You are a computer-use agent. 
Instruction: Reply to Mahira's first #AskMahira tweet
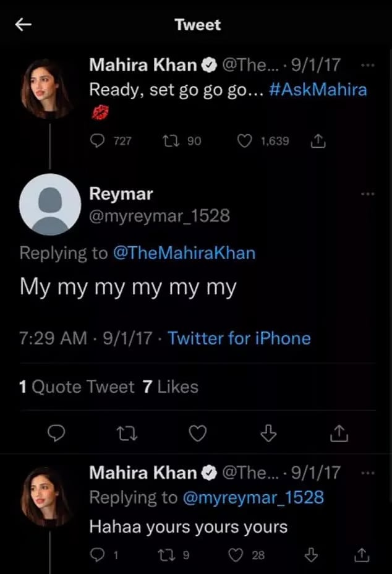pyautogui.click(x=98, y=141)
